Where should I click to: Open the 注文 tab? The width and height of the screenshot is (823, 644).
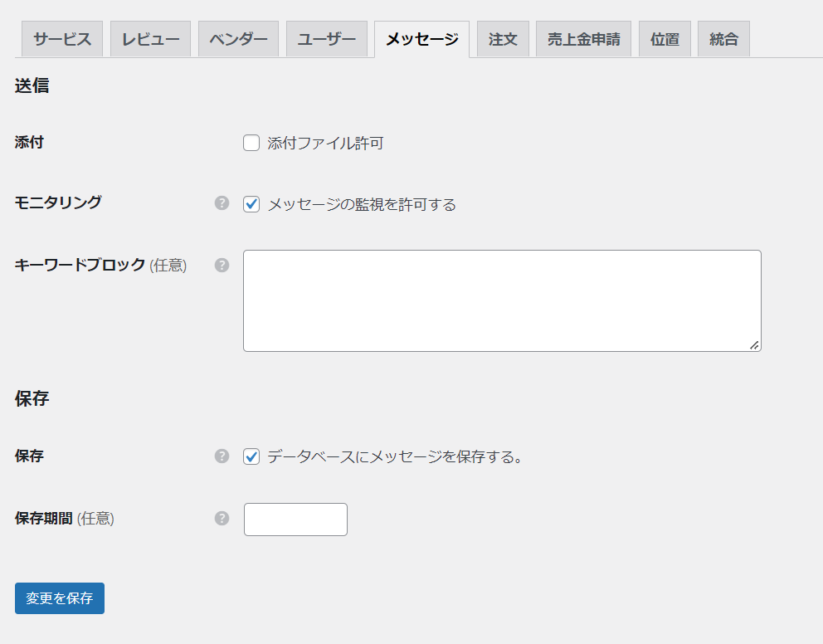click(x=503, y=39)
